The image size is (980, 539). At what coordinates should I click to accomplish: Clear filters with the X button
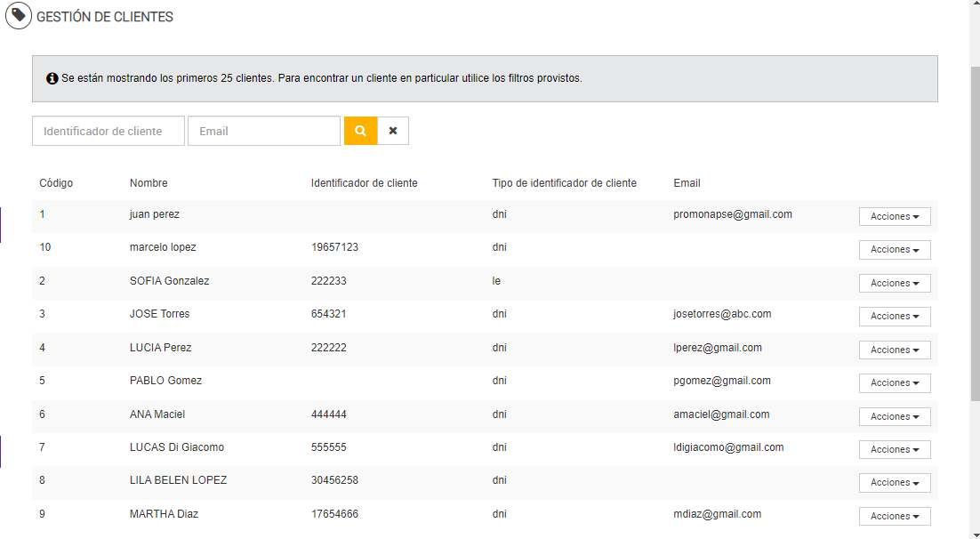[x=393, y=131]
